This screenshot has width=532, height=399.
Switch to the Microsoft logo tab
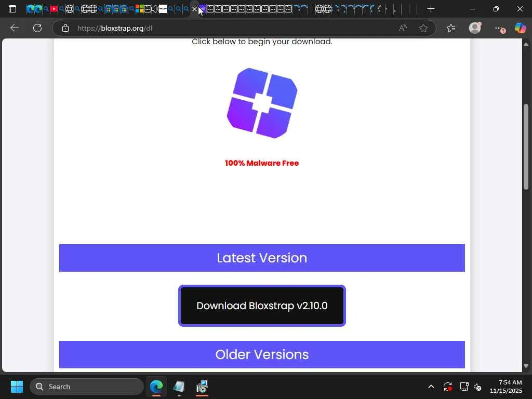(139, 9)
